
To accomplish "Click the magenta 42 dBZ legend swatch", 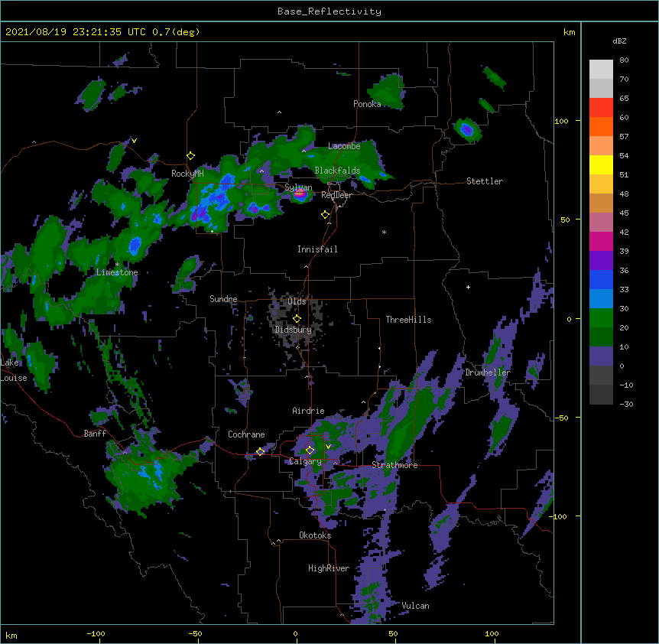I will click(x=601, y=241).
